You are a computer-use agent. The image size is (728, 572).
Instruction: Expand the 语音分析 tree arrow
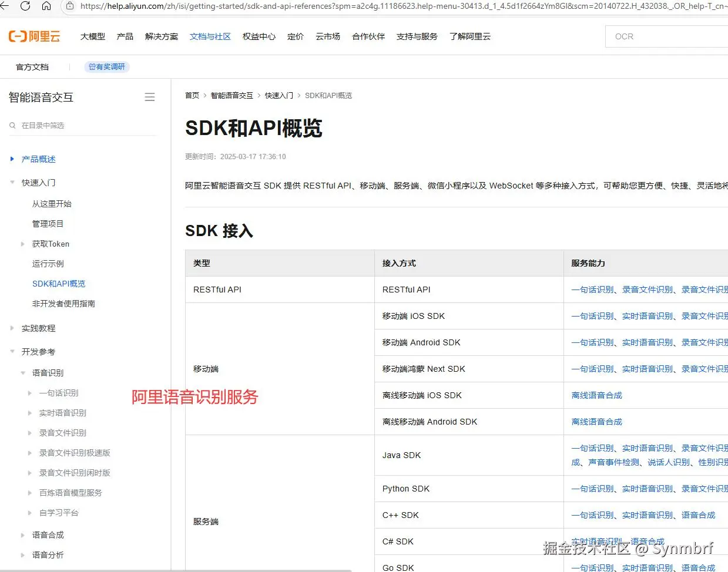pos(23,555)
